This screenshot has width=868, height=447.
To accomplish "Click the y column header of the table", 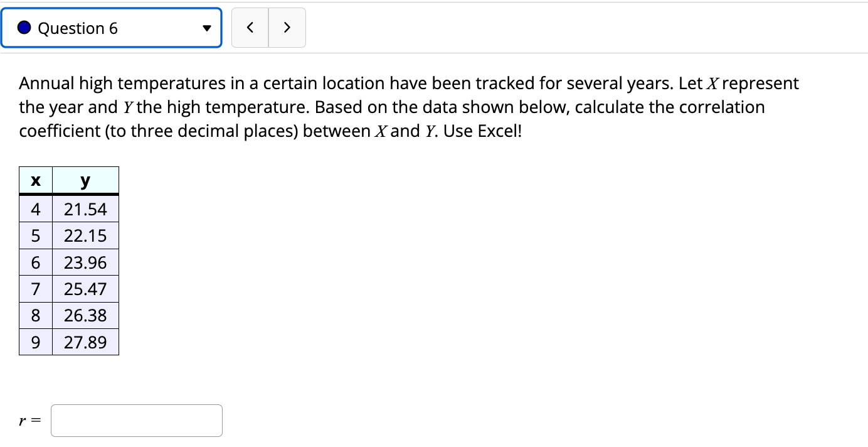I will pyautogui.click(x=85, y=180).
